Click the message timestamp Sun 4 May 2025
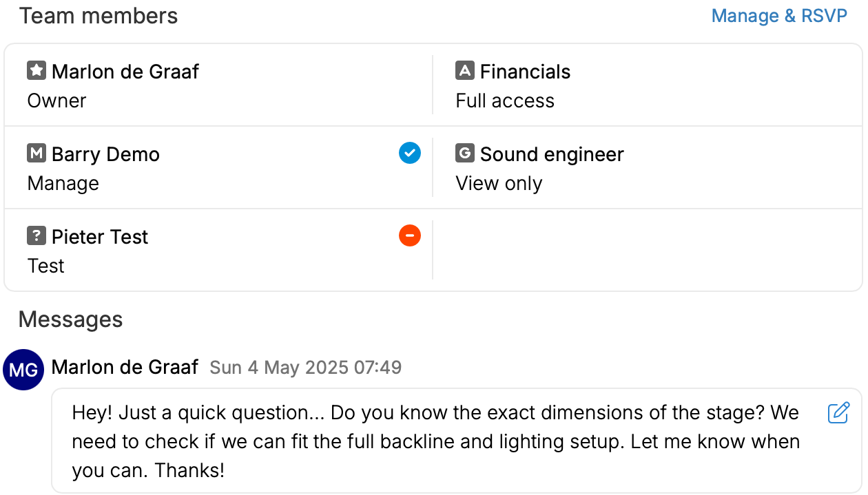 coord(305,368)
